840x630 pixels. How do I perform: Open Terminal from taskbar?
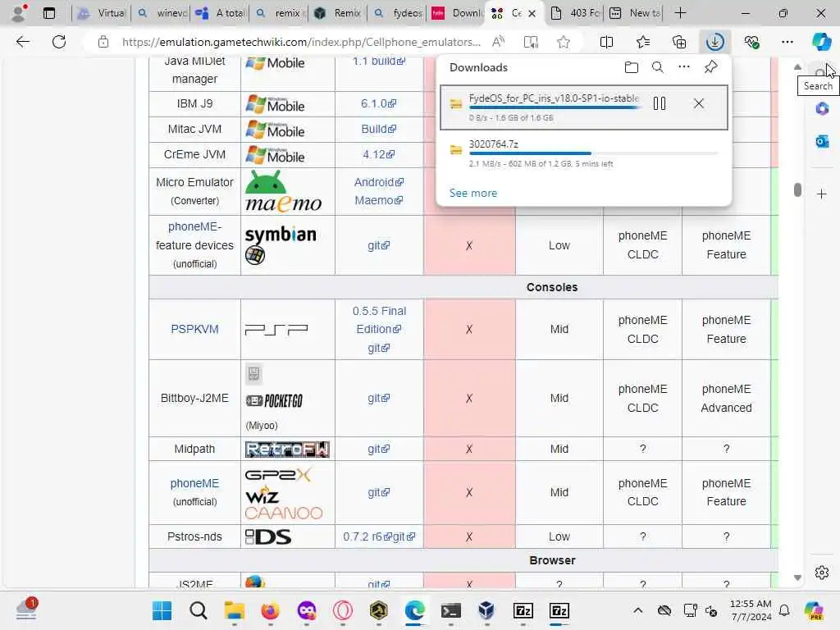pos(450,610)
